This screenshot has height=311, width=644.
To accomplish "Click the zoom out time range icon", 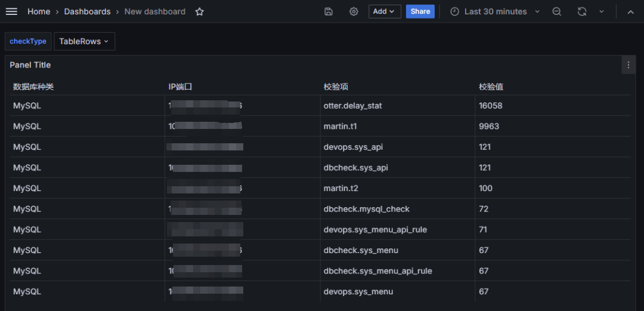I will point(556,11).
